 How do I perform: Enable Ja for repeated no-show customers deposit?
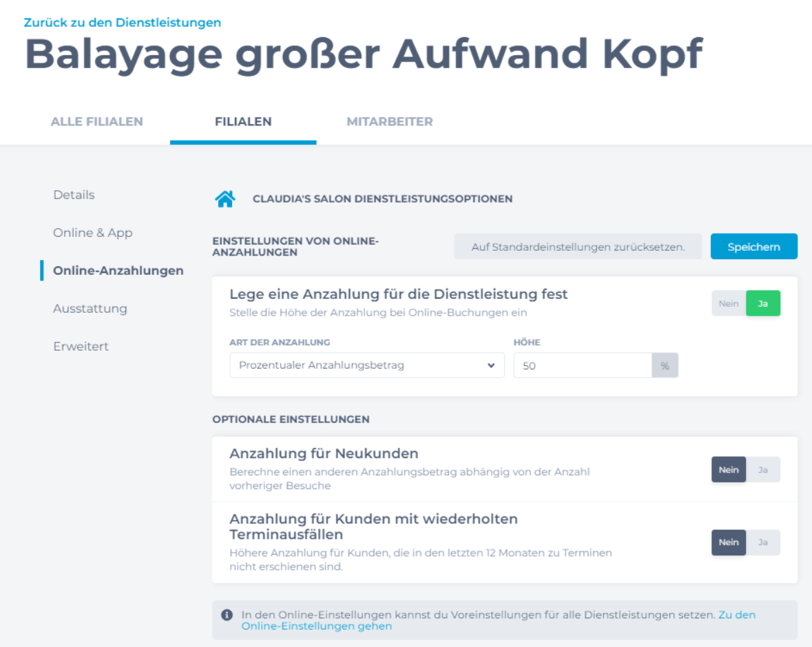pos(762,542)
